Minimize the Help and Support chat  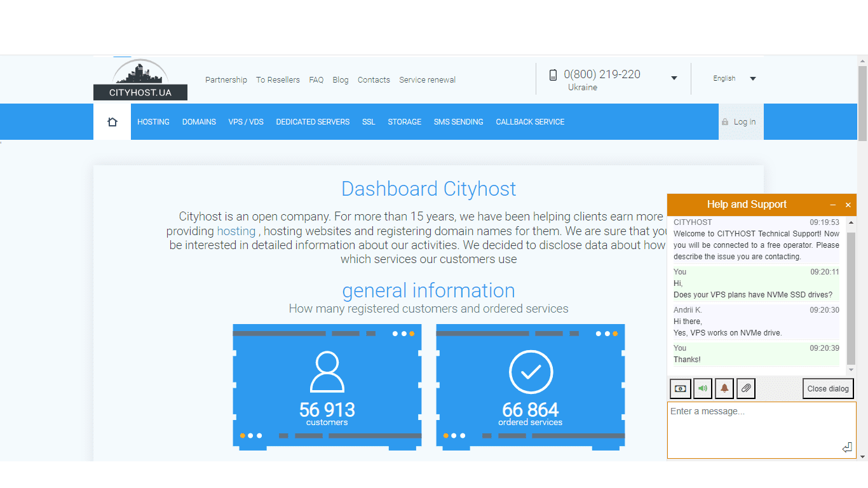click(833, 205)
